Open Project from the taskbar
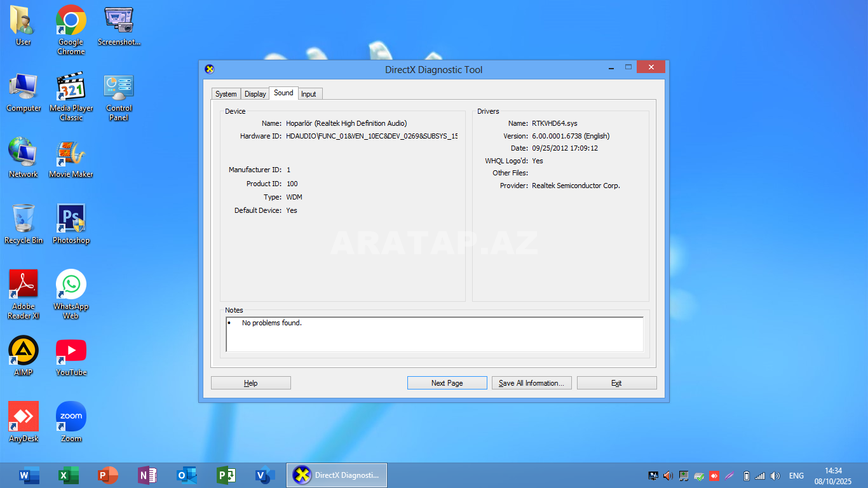868x488 pixels. click(x=225, y=475)
